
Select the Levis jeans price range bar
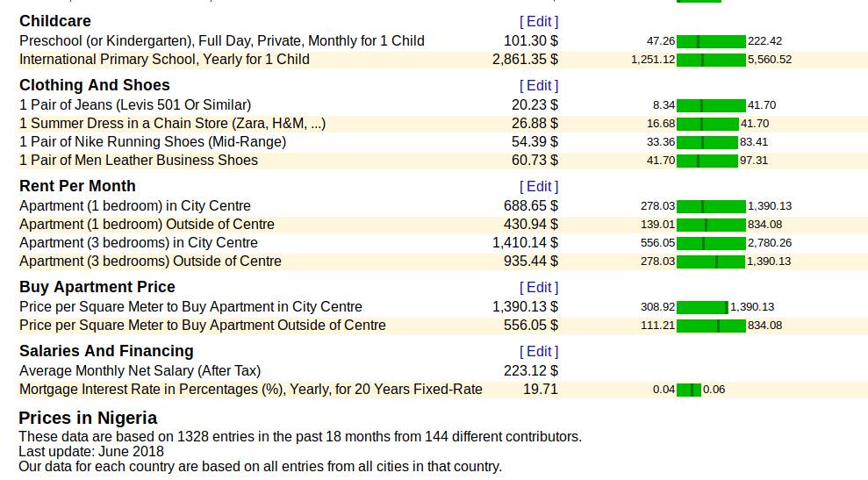pyautogui.click(x=711, y=105)
